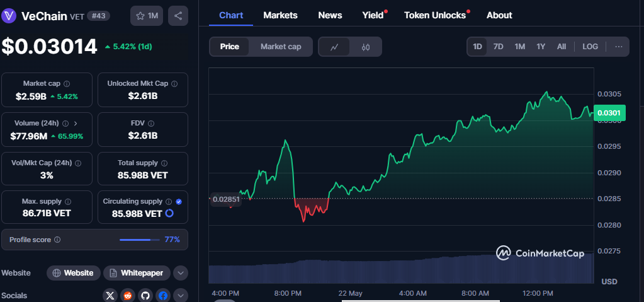Click the 0.02851 opening price marker
The image size is (644, 302).
pyautogui.click(x=225, y=199)
